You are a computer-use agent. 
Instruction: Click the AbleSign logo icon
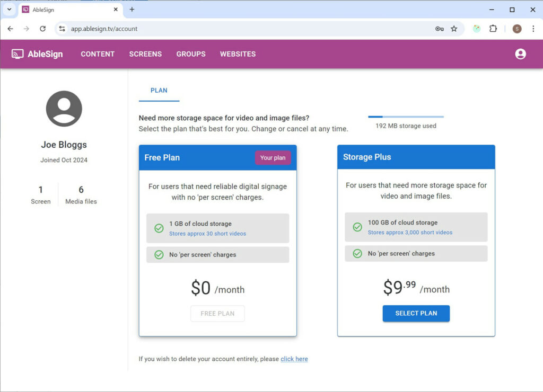17,54
